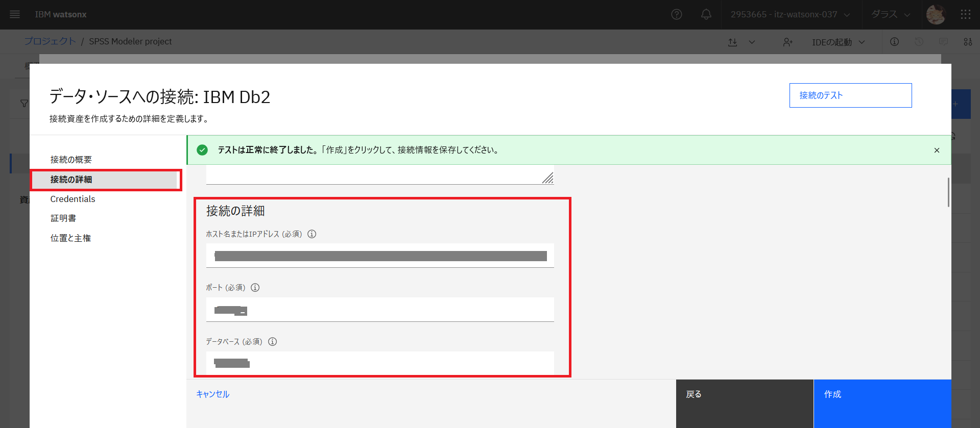
Task: Click the IBM watsonx logo text
Action: (61, 14)
